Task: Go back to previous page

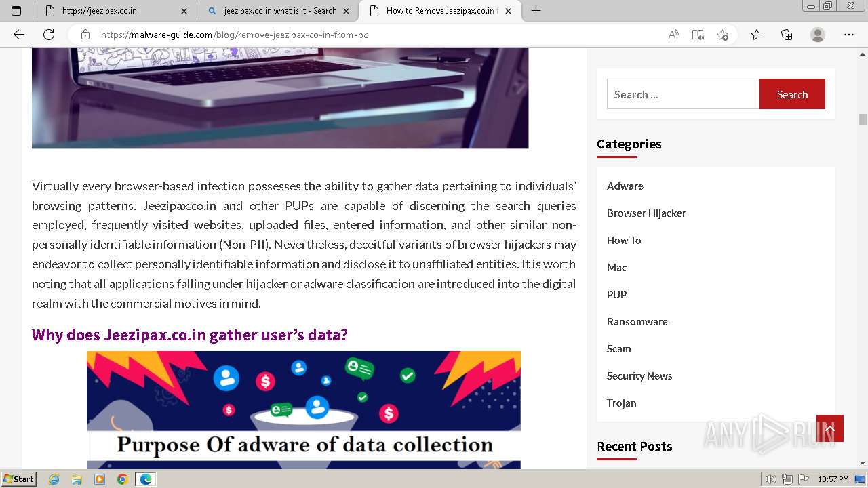Action: point(19,35)
